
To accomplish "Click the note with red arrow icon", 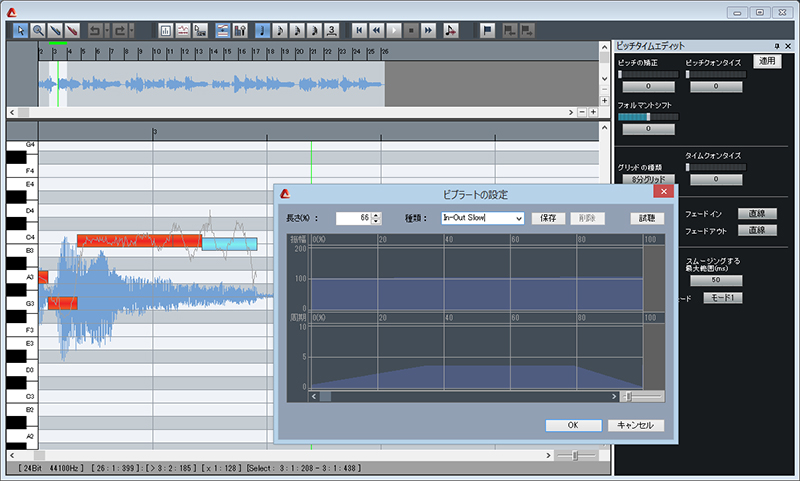I will 451,31.
